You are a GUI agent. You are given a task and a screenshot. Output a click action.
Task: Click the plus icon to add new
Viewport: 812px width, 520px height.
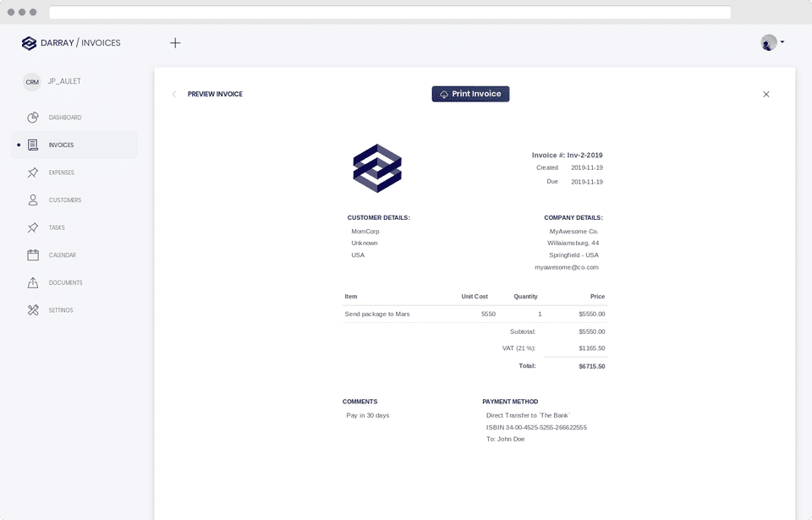pyautogui.click(x=175, y=43)
